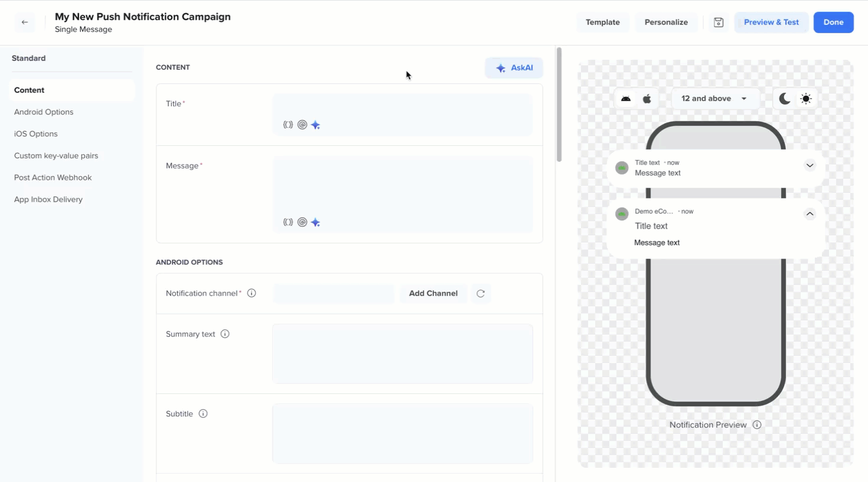The width and height of the screenshot is (868, 482).
Task: Open Custom key-value pairs section
Action: click(56, 156)
